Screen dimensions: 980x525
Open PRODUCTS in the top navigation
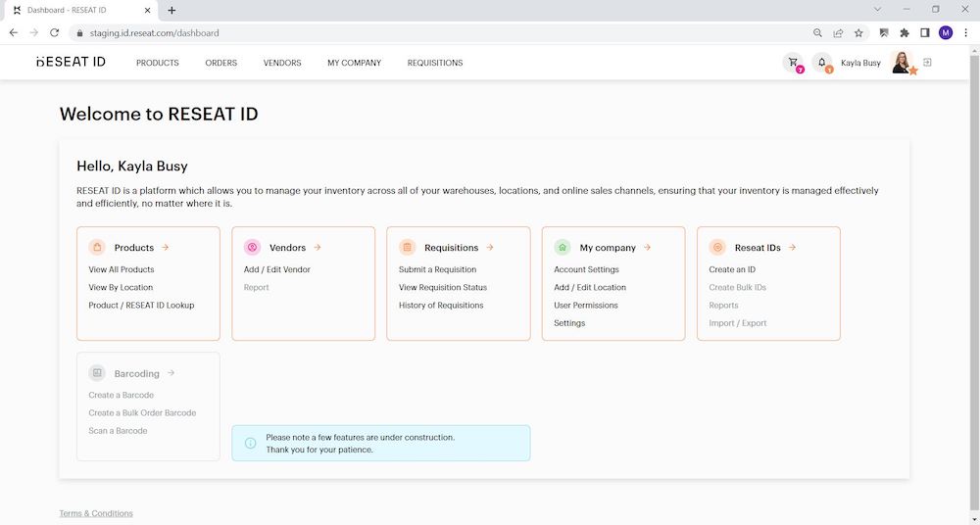tap(158, 63)
